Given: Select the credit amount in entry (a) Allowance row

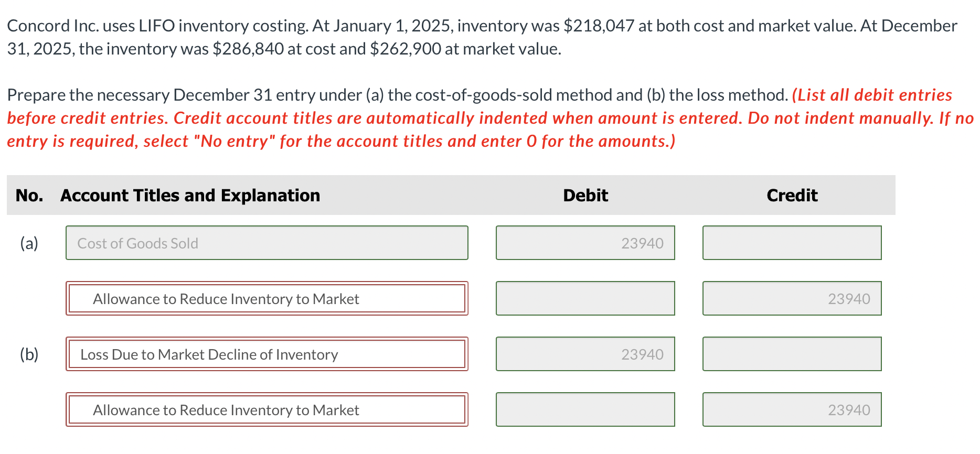Looking at the screenshot, I should tap(792, 298).
